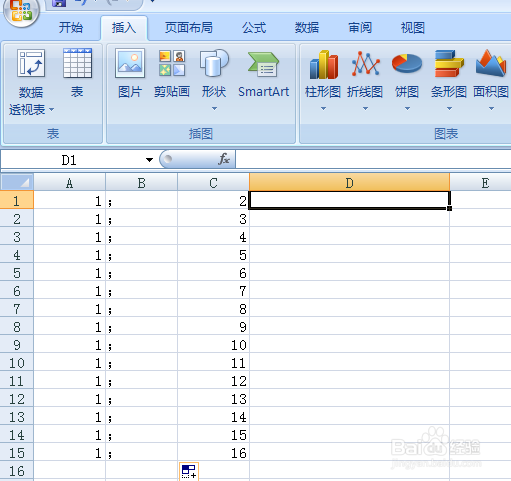Screen dimensions: 511x481
Task: Select the 插入 (Insert) tab
Action: 124,27
